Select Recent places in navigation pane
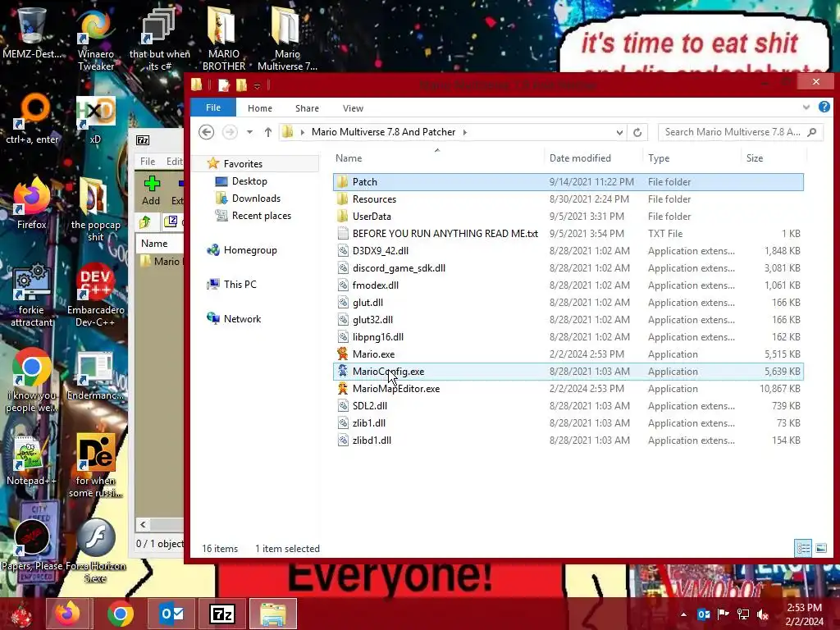 (262, 216)
